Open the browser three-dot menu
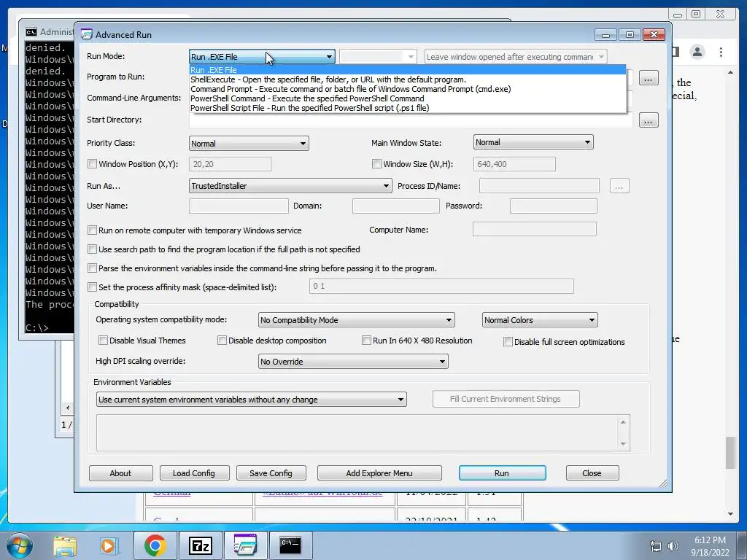Viewport: 747px width, 560px height. point(721,52)
